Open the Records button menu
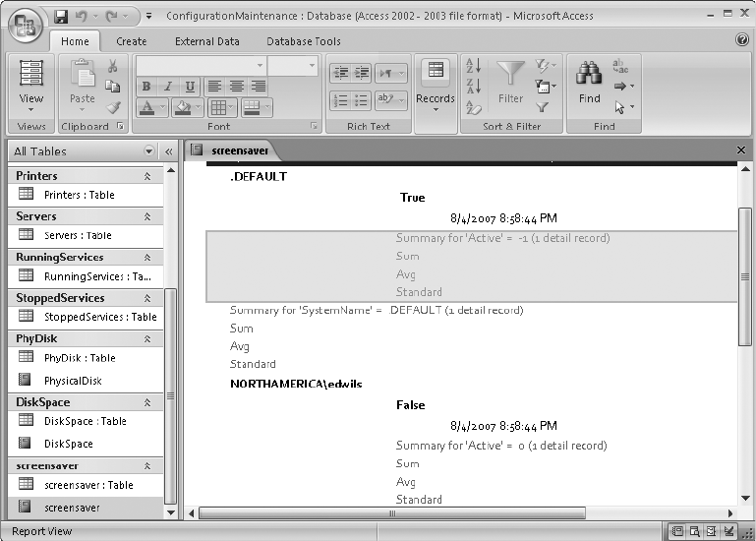This screenshot has width=756, height=541. click(x=436, y=87)
